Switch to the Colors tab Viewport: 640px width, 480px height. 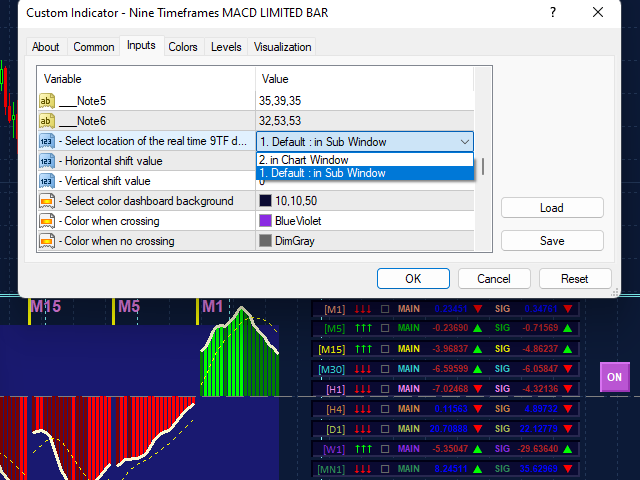pos(182,47)
